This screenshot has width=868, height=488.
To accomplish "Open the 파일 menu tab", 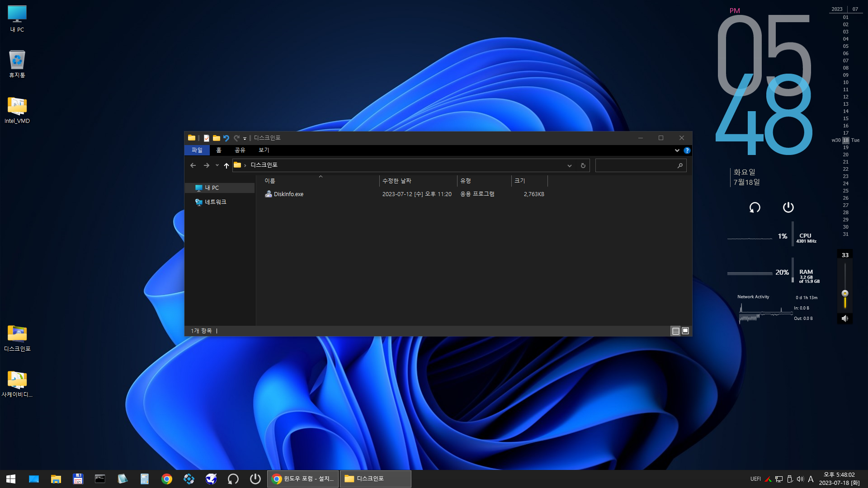I will pos(197,150).
